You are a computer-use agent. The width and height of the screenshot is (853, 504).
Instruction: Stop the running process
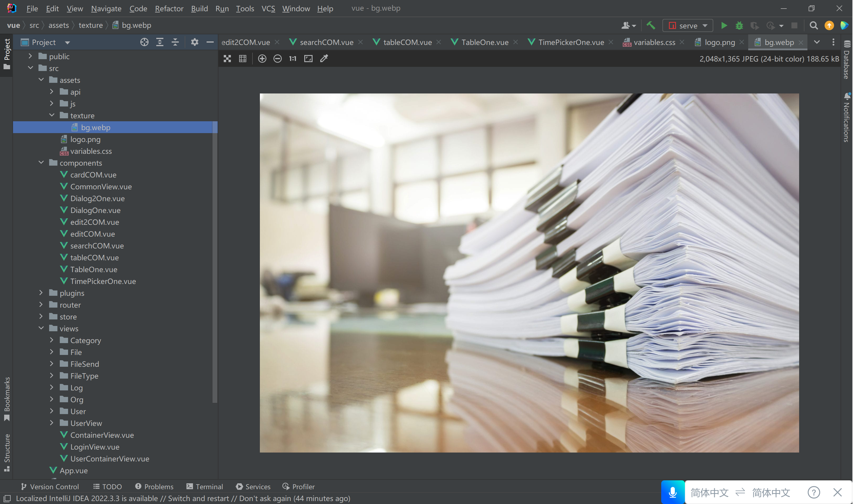[x=794, y=25]
